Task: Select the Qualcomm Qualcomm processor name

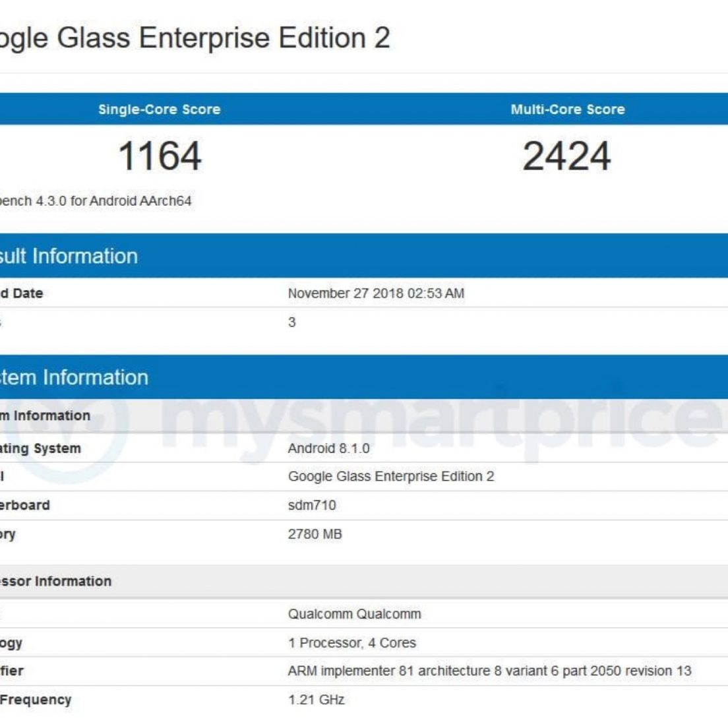Action: [354, 614]
